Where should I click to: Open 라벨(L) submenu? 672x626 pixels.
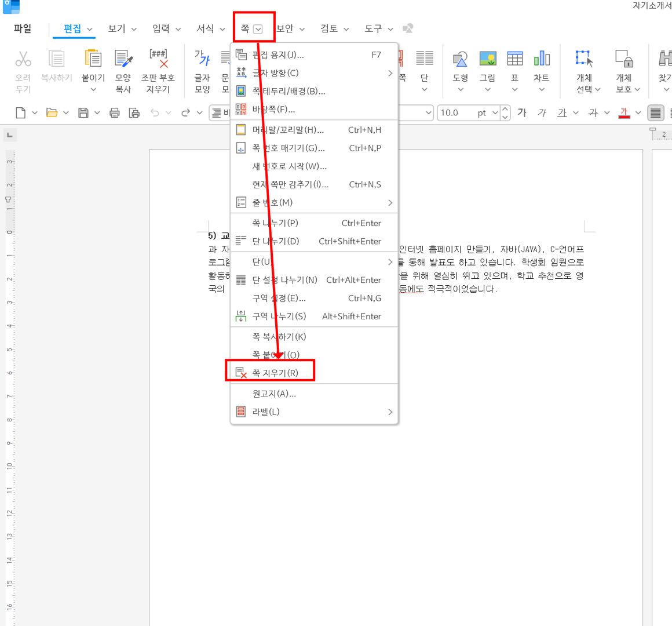point(314,412)
